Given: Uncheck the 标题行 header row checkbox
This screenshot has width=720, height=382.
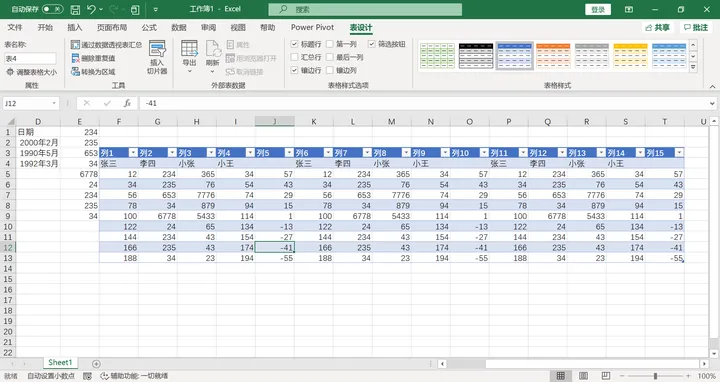Looking at the screenshot, I should tap(294, 44).
